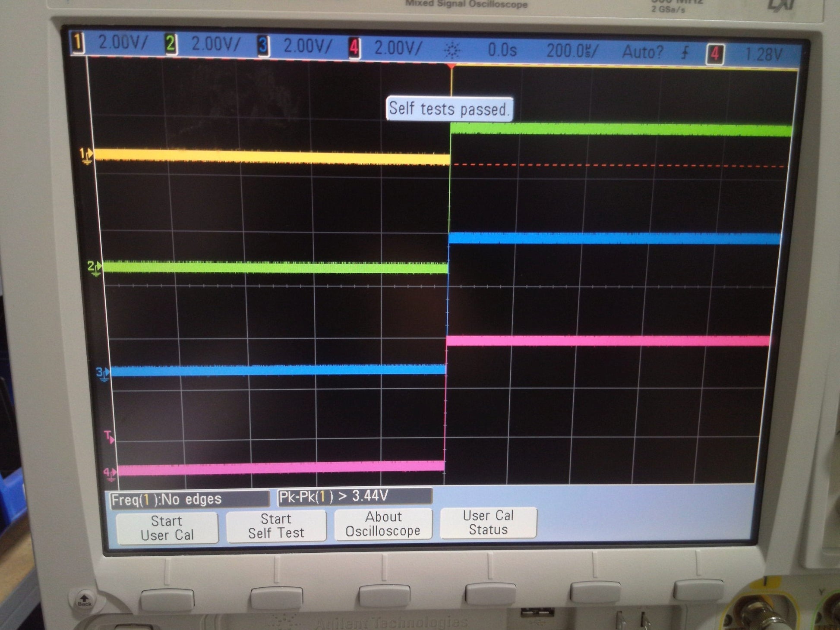The height and width of the screenshot is (630, 840).
Task: Click the 200.0 µs timebase setting
Action: [x=572, y=51]
